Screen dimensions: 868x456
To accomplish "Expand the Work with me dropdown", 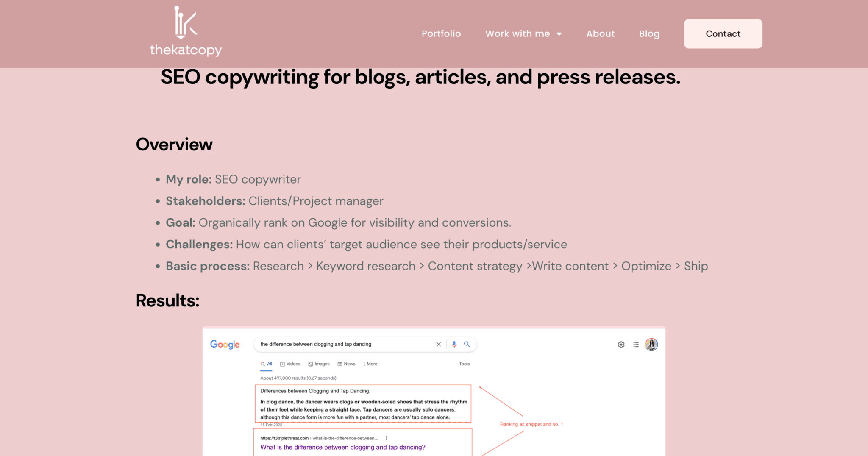I will (x=523, y=33).
